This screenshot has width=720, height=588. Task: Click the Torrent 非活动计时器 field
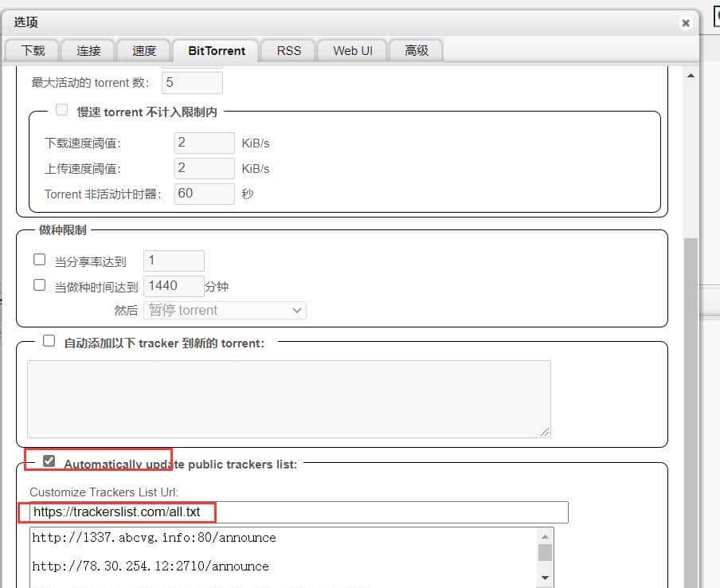pos(204,194)
